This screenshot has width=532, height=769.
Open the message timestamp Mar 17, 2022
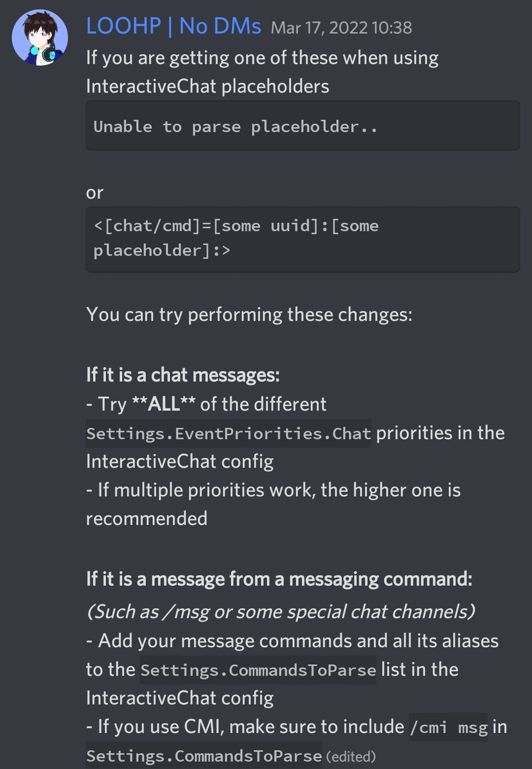click(342, 28)
